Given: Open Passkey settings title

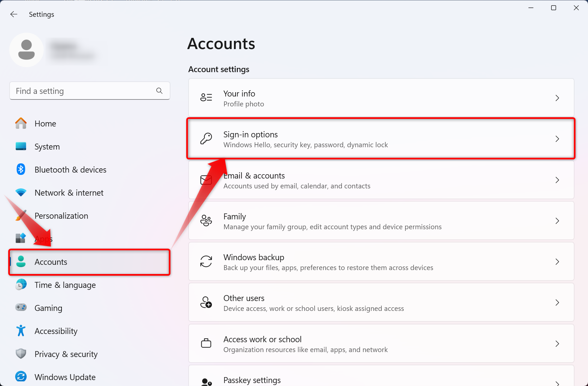Looking at the screenshot, I should click(x=252, y=380).
